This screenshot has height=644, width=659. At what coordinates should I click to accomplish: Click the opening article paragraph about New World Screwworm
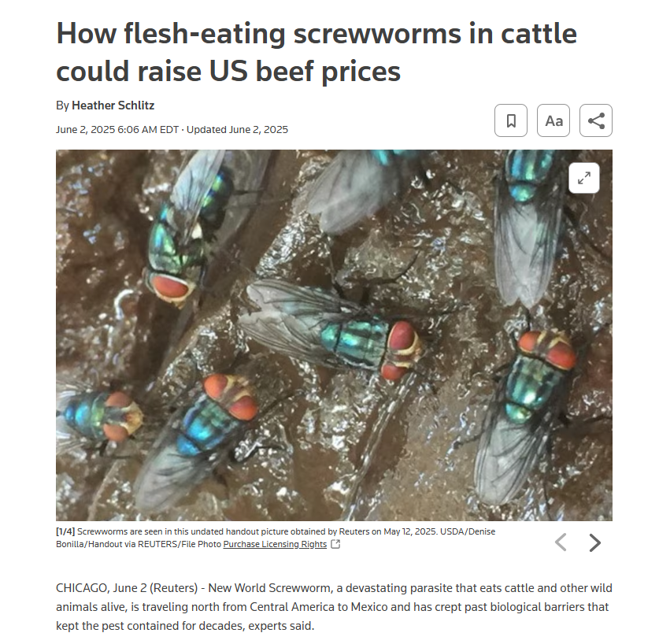(334, 606)
